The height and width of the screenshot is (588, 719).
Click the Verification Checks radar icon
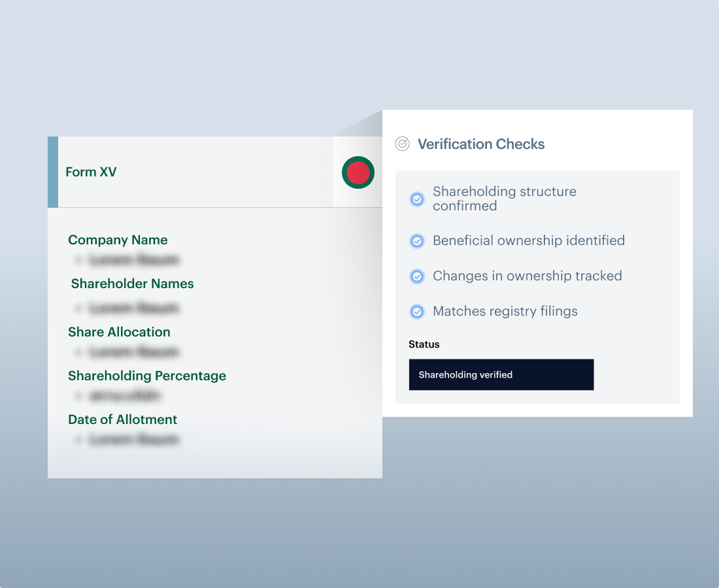coord(403,144)
